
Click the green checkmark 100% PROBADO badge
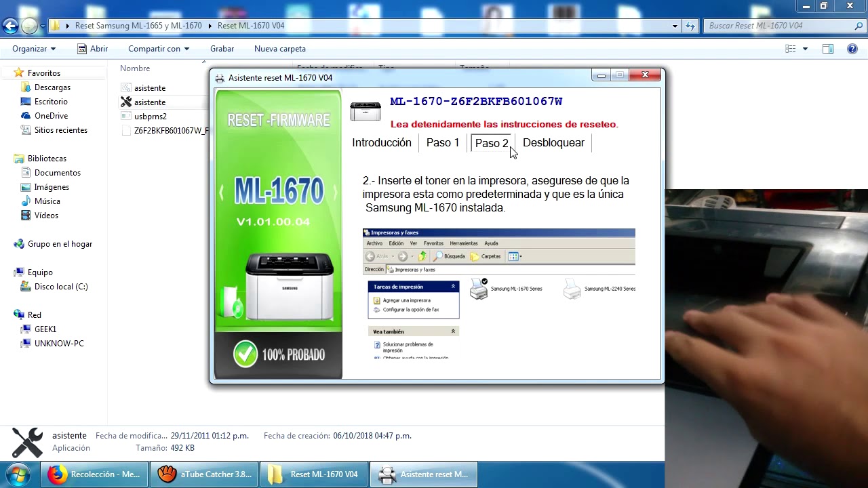pyautogui.click(x=279, y=354)
